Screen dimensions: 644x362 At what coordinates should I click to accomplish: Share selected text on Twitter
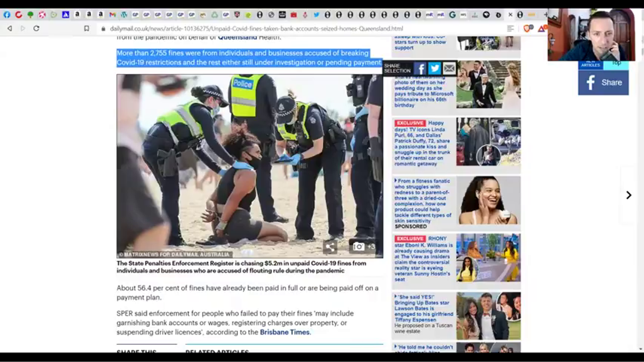(x=434, y=68)
